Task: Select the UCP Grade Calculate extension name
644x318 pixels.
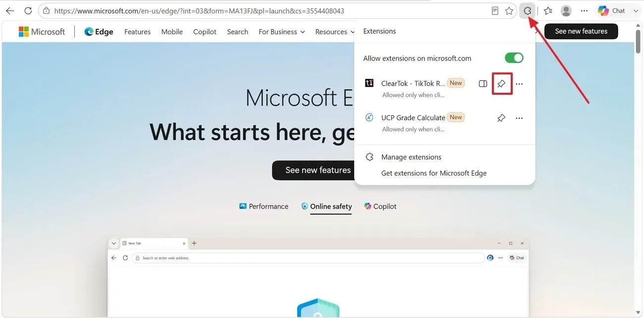Action: 413,118
